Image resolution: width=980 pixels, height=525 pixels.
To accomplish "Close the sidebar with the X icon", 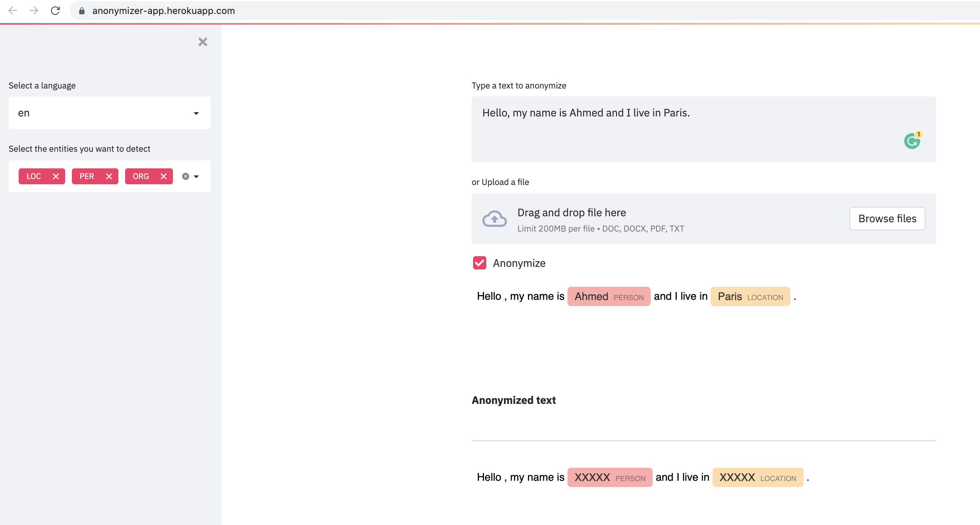I will pyautogui.click(x=203, y=42).
